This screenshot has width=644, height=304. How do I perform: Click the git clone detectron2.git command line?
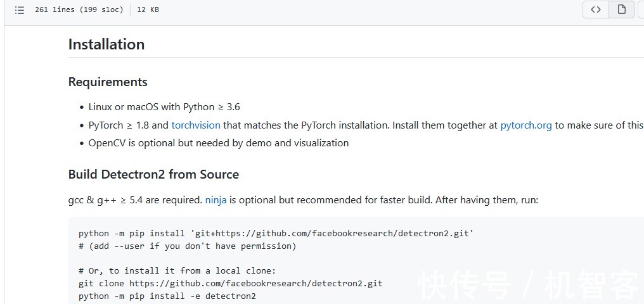(x=230, y=283)
